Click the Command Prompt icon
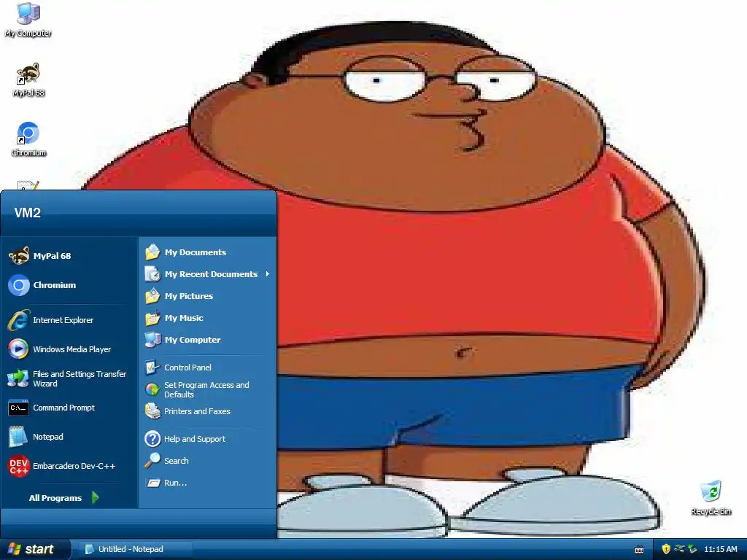The image size is (747, 560). pos(18,408)
